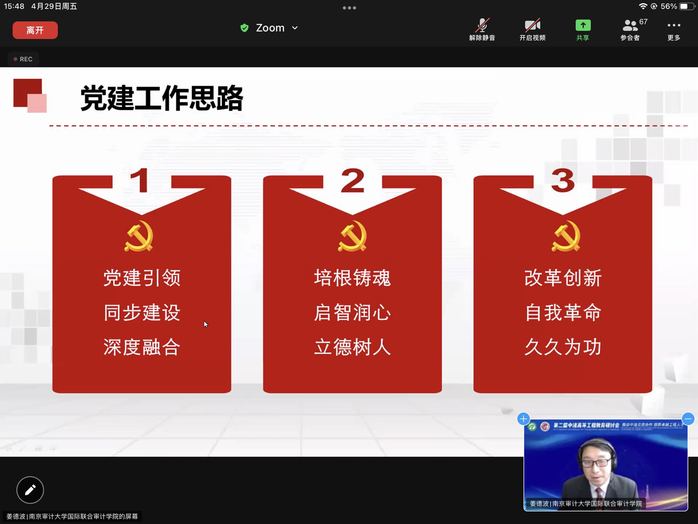Click the REC recording indicator

point(22,59)
